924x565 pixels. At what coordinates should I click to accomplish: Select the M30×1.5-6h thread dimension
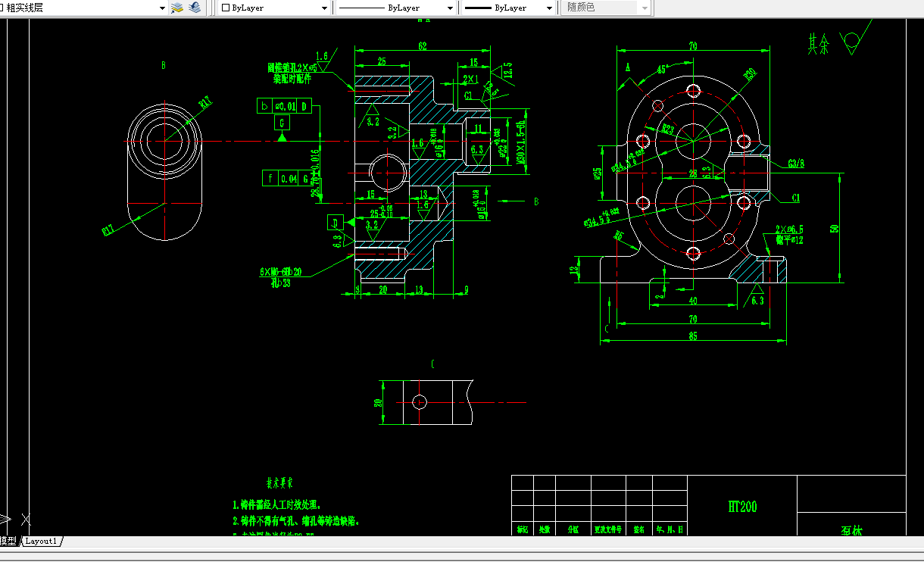click(x=521, y=142)
